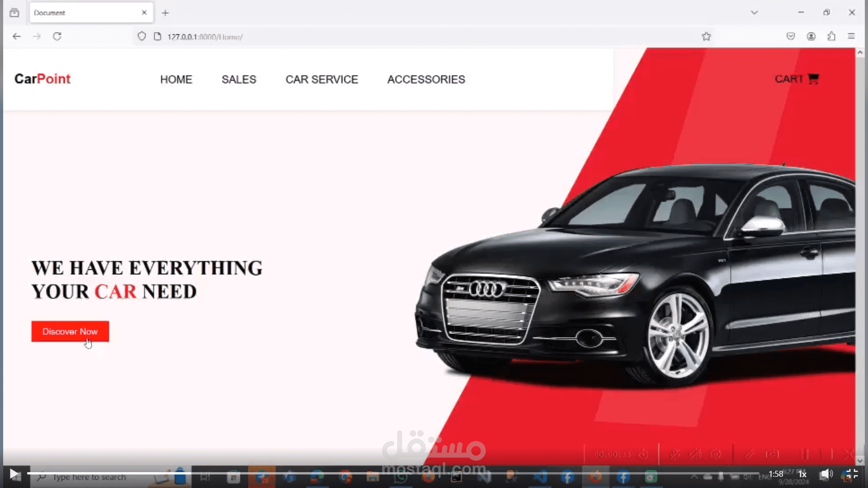Click the video progress bar

click(x=316, y=474)
